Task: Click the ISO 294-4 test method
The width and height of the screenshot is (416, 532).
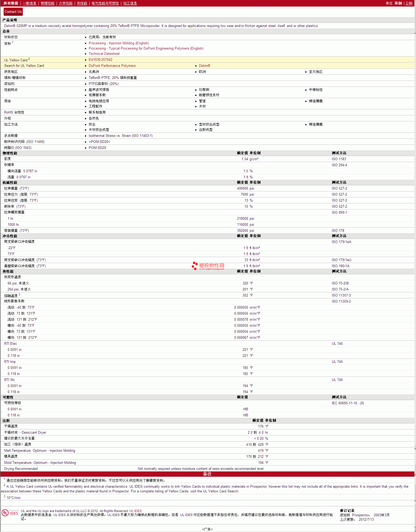Action: (339, 165)
